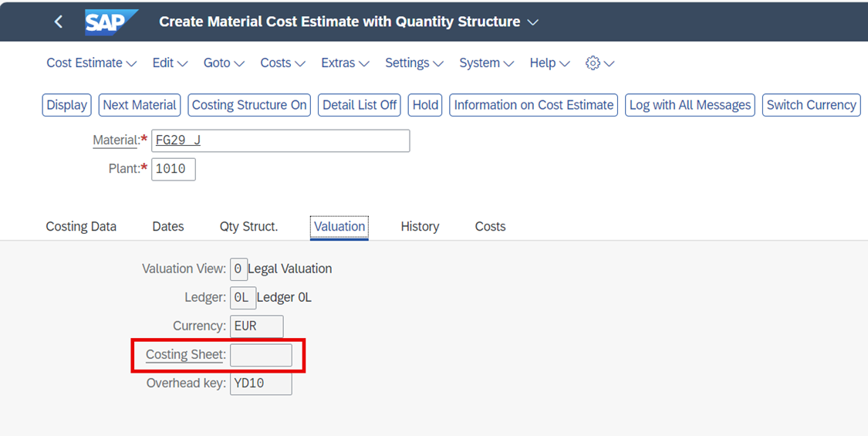
Task: Open the Edit menu
Action: pyautogui.click(x=170, y=63)
